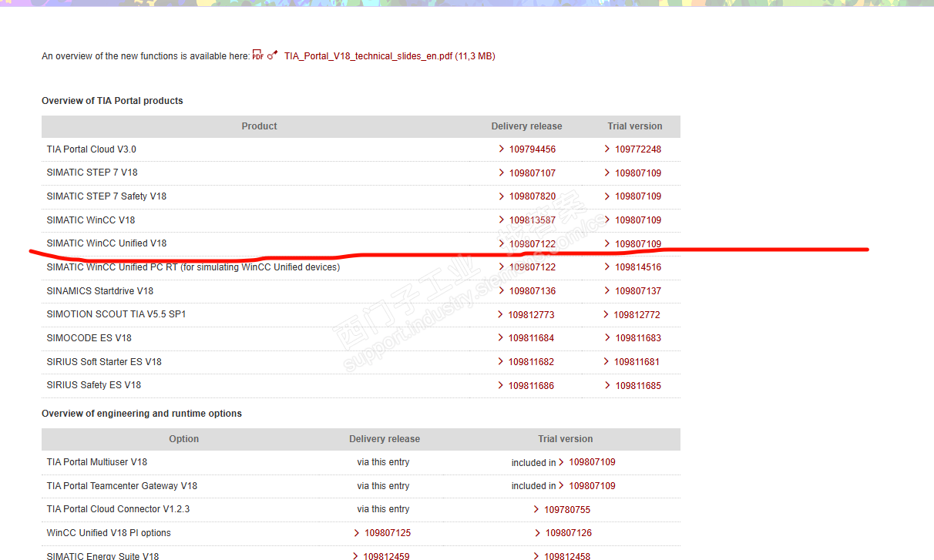Open delivery release 109807107 for SIMATIC STEP 7 V18

[532, 173]
